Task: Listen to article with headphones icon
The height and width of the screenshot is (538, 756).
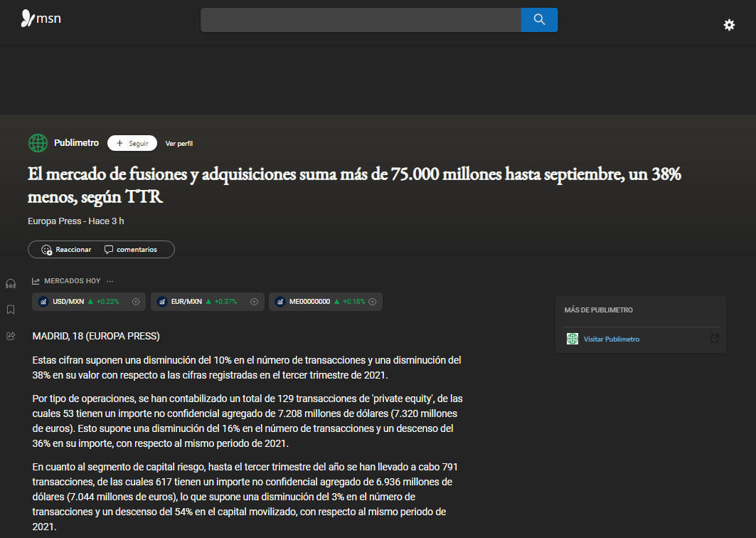Action: pyautogui.click(x=11, y=284)
